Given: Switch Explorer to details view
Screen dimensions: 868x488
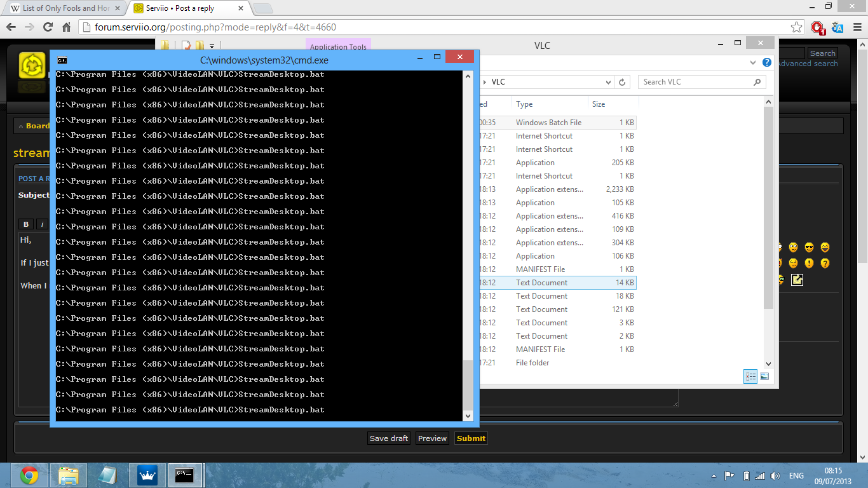Looking at the screenshot, I should point(750,376).
